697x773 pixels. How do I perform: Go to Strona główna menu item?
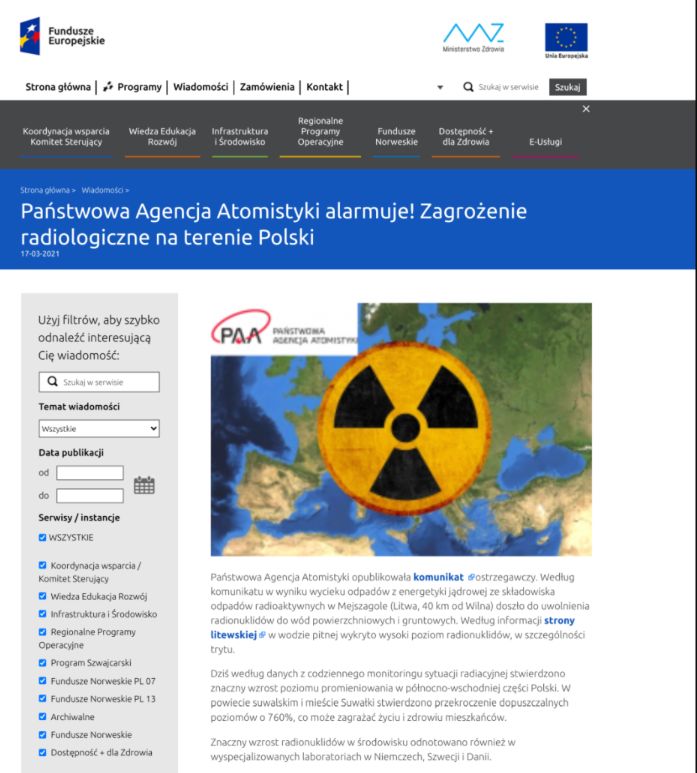(58, 87)
